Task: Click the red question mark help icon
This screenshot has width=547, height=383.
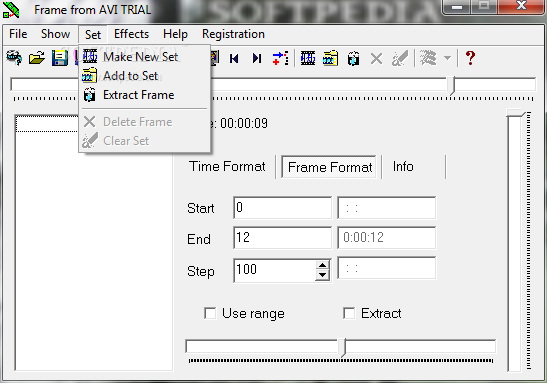Action: point(470,58)
